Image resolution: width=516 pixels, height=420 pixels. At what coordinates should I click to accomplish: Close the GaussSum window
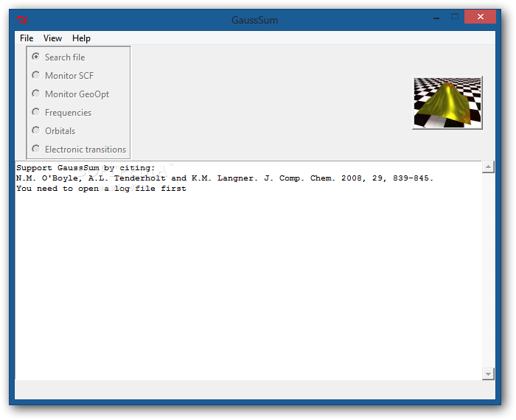[480, 17]
